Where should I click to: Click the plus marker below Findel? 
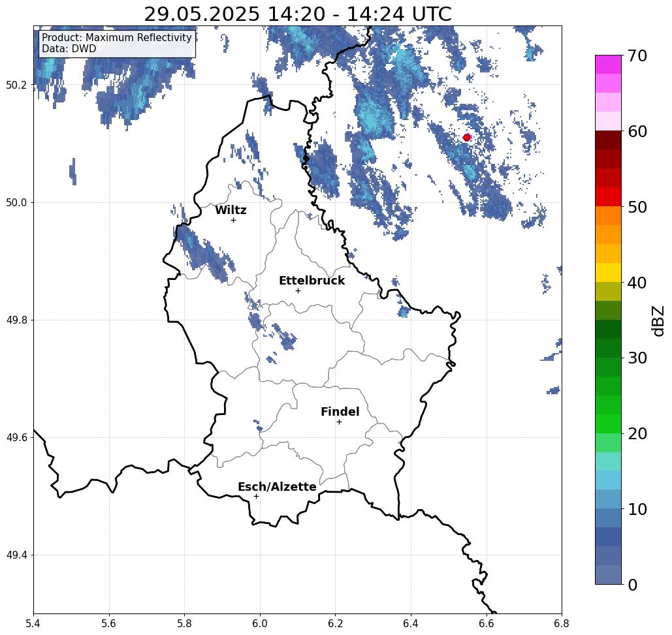(x=339, y=422)
